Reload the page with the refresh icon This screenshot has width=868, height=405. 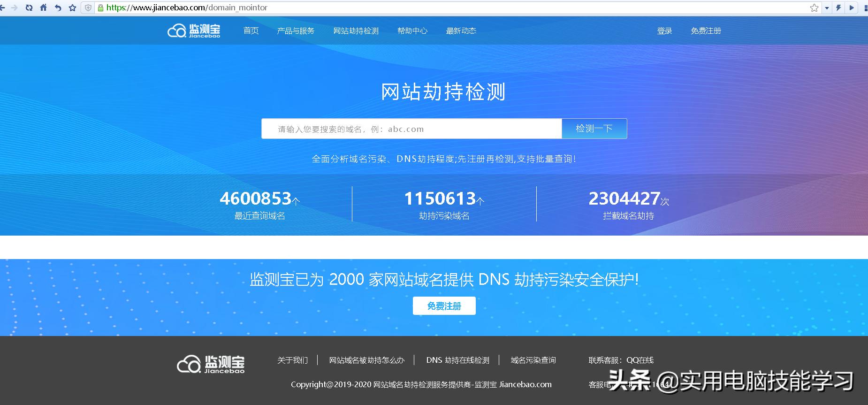pos(29,8)
